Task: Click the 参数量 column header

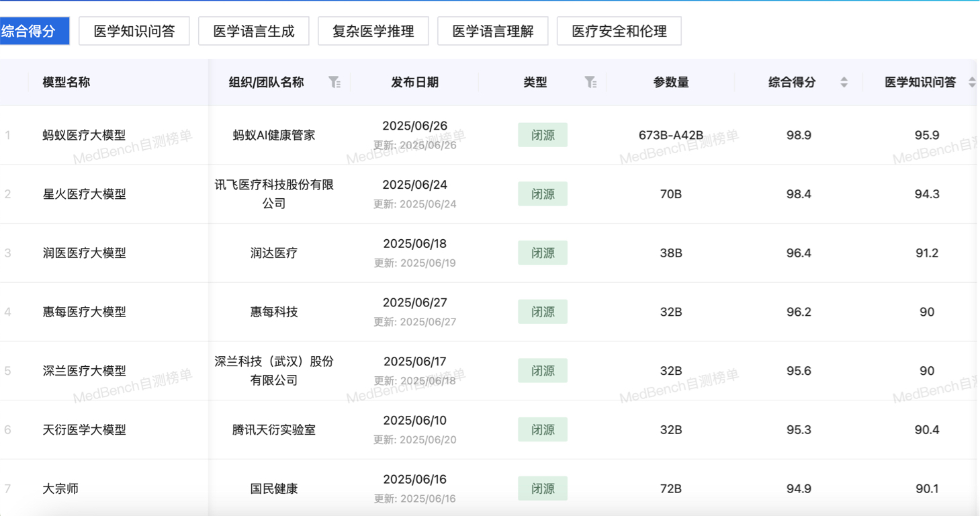Action: point(671,82)
